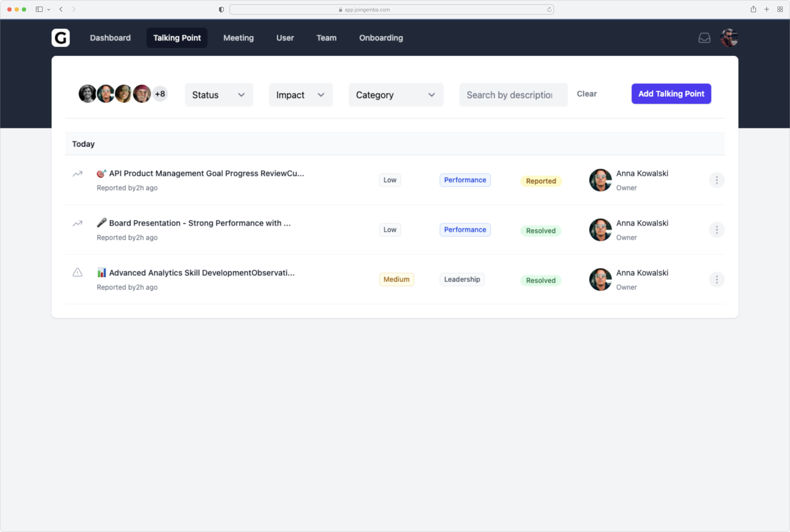The image size is (790, 532).
Task: Expand the Category filter dropdown
Action: (396, 95)
